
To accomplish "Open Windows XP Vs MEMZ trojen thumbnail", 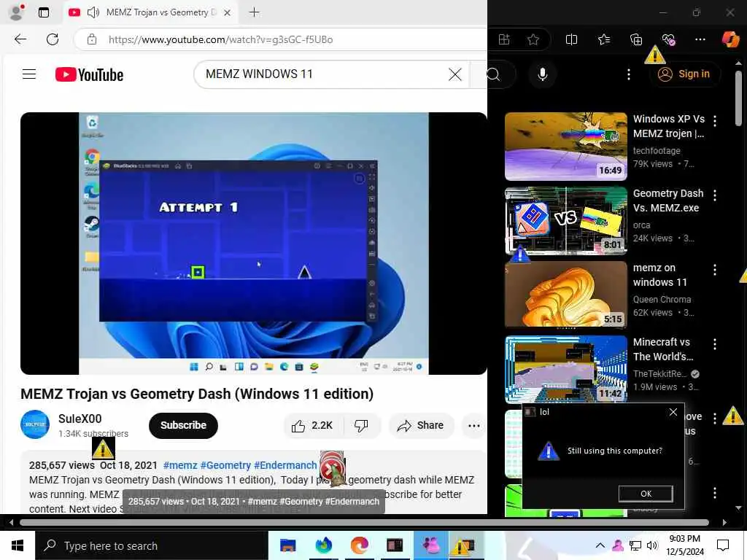I will click(x=566, y=147).
